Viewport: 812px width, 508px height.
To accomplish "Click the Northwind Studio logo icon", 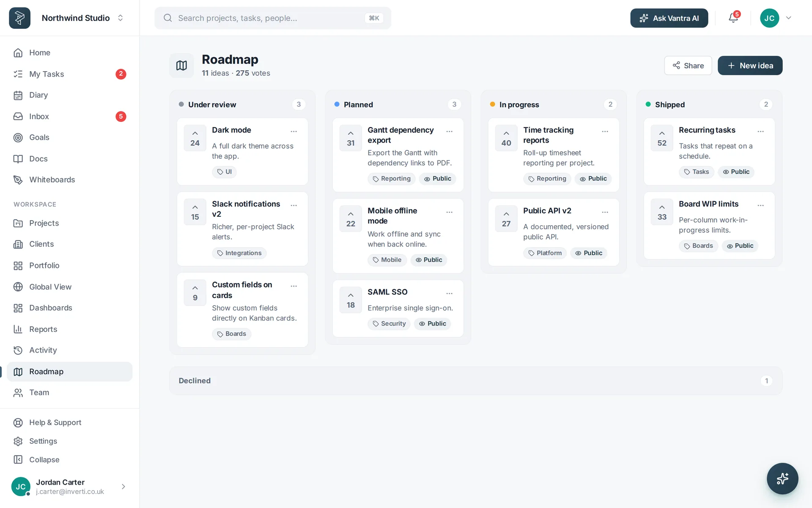I will point(19,18).
